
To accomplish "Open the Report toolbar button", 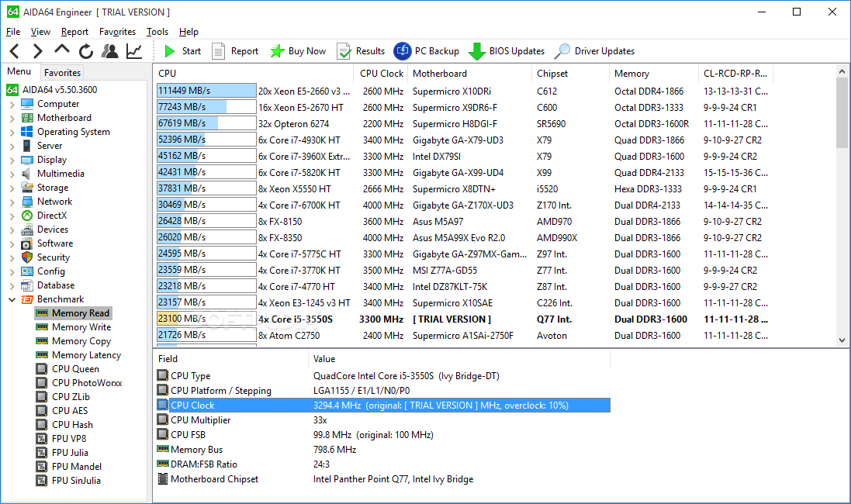I will click(235, 51).
